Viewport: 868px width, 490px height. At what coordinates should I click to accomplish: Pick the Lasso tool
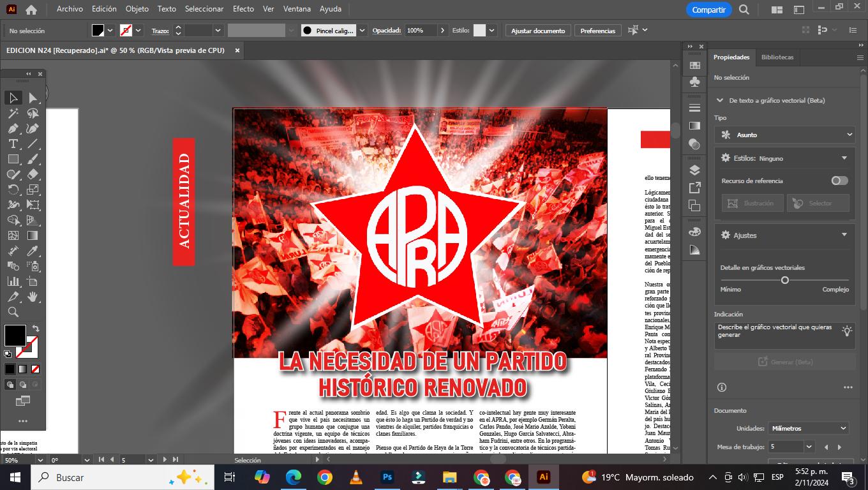click(33, 113)
